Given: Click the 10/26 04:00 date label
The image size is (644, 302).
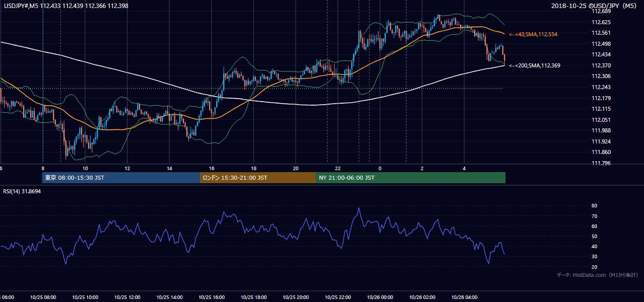Looking at the screenshot, I should click(x=465, y=297).
